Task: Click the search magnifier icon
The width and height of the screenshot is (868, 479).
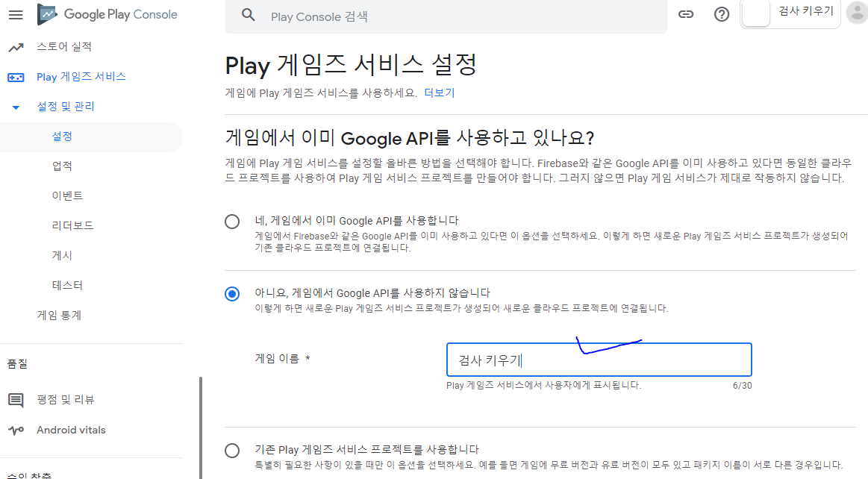Action: 249,16
